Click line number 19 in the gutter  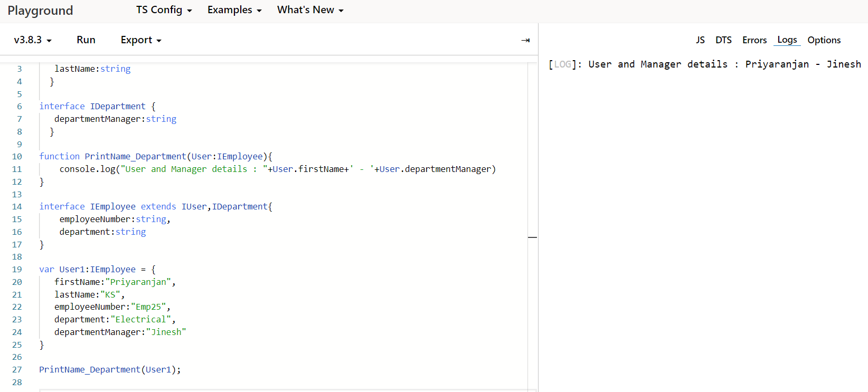(17, 269)
